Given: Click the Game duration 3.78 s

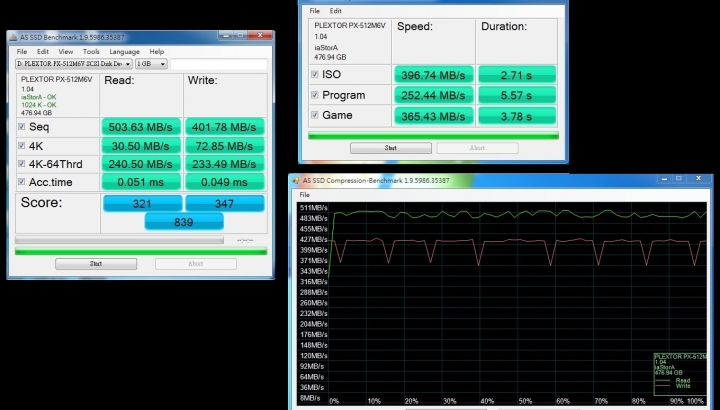Looking at the screenshot, I should tap(517, 116).
